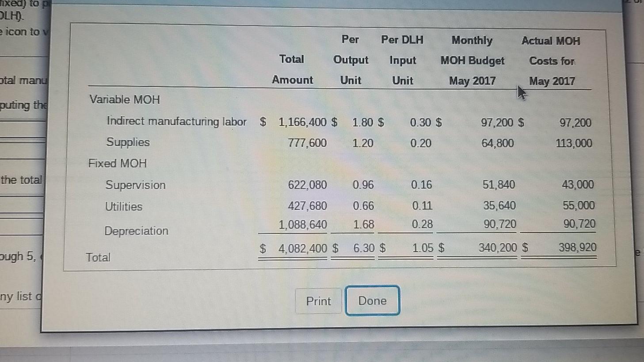This screenshot has width=644, height=362.
Task: Click the Total row label
Action: pyautogui.click(x=99, y=257)
